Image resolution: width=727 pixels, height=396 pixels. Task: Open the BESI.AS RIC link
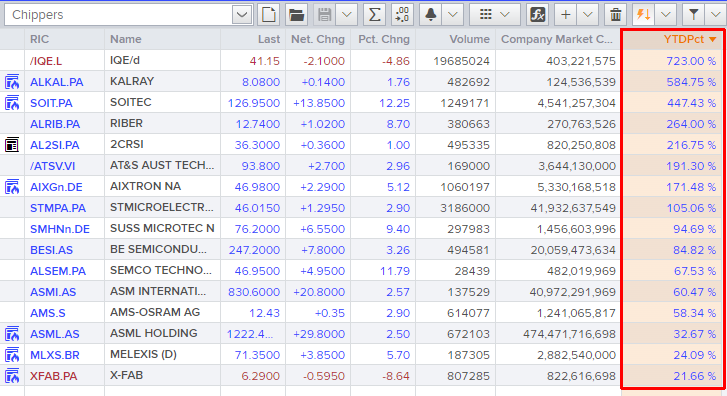pos(51,250)
